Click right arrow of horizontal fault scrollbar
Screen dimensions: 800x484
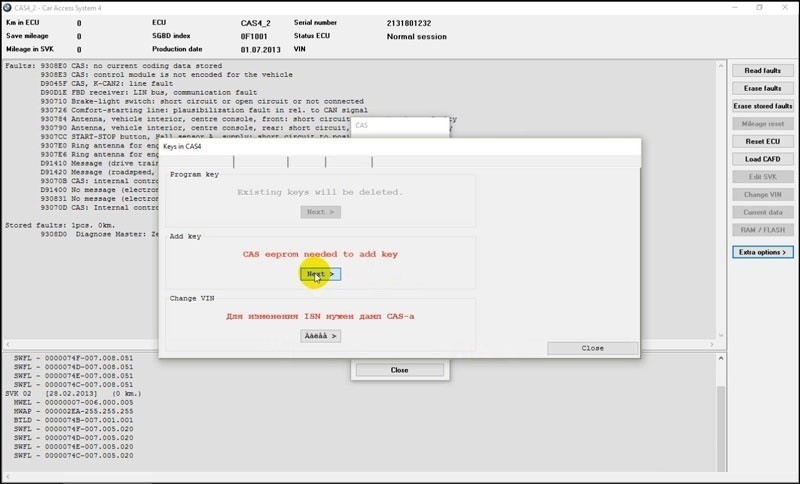tap(712, 345)
